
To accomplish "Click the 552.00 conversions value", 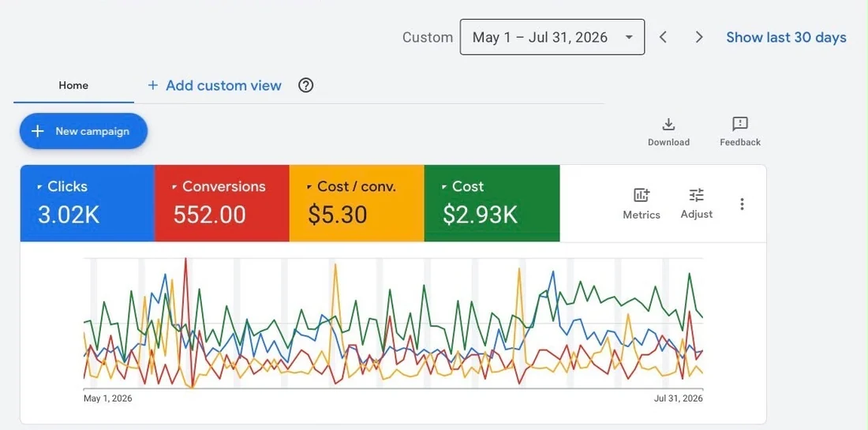I will tap(209, 215).
